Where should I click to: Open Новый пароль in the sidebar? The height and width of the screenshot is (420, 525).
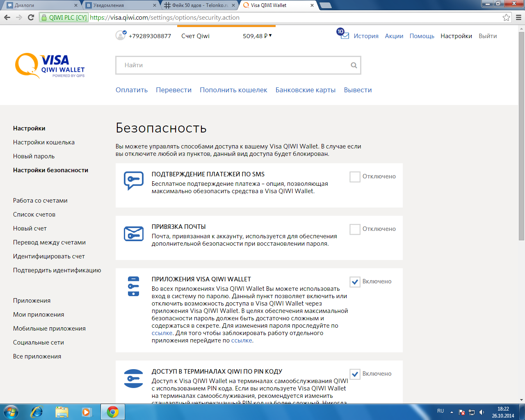[34, 156]
